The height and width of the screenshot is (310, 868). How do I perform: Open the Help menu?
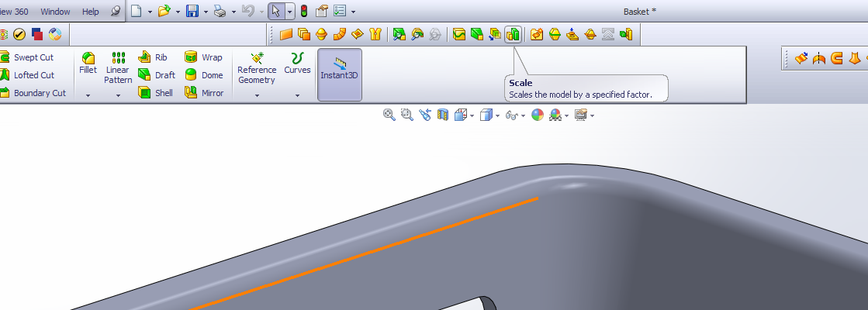[x=90, y=11]
